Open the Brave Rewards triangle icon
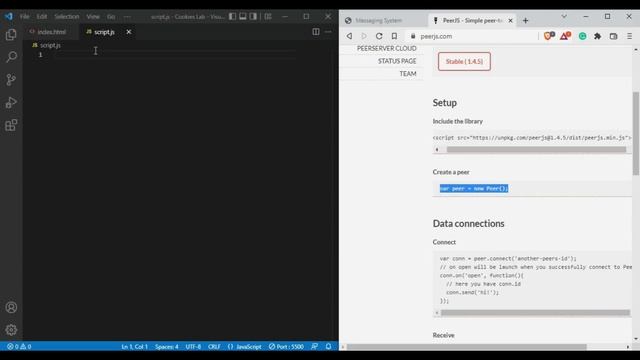 [565, 36]
